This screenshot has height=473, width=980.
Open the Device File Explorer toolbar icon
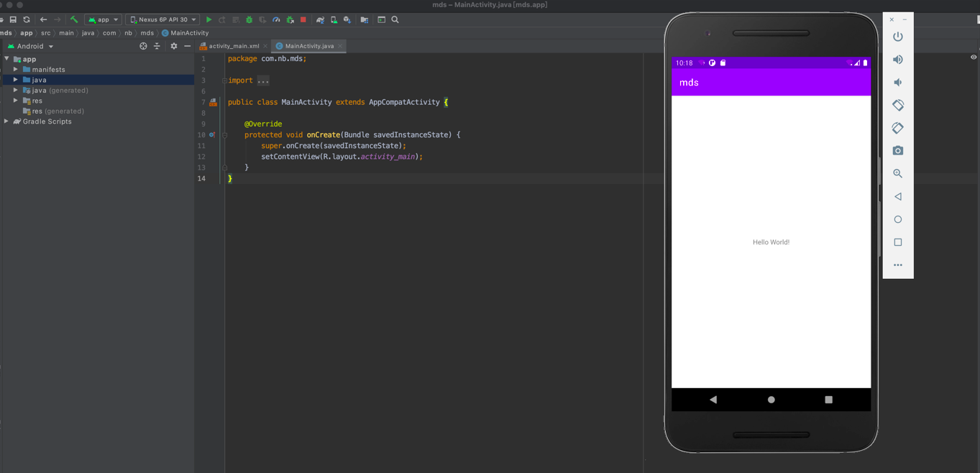tap(365, 19)
